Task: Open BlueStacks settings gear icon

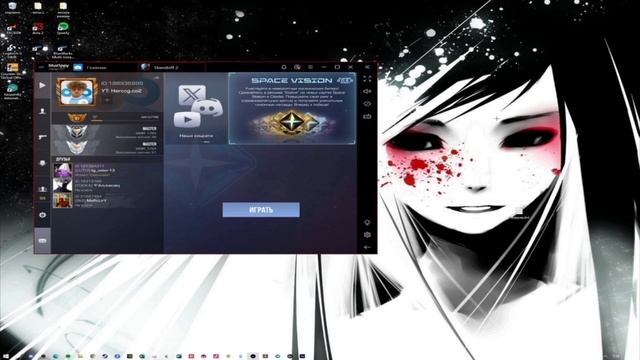Action: tap(367, 235)
